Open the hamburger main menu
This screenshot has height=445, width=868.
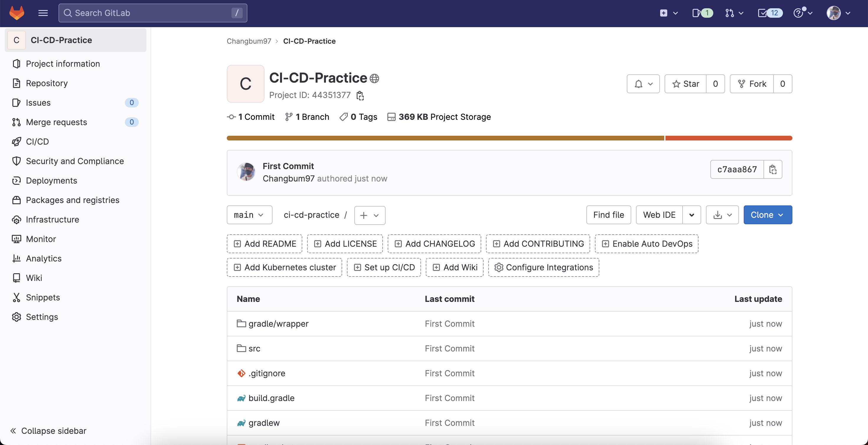(43, 13)
